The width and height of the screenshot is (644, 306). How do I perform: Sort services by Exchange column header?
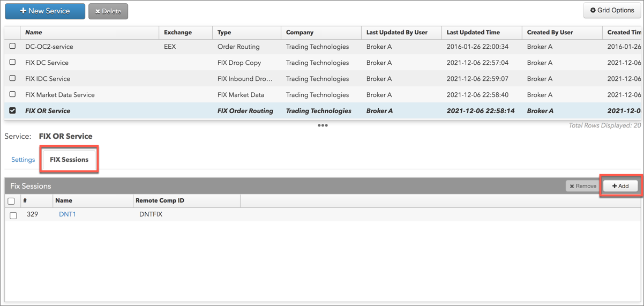pos(177,32)
